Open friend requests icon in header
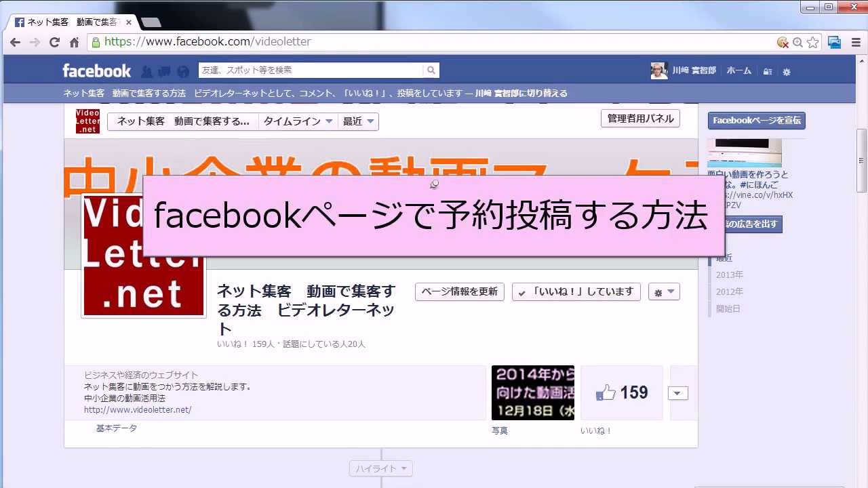 146,71
